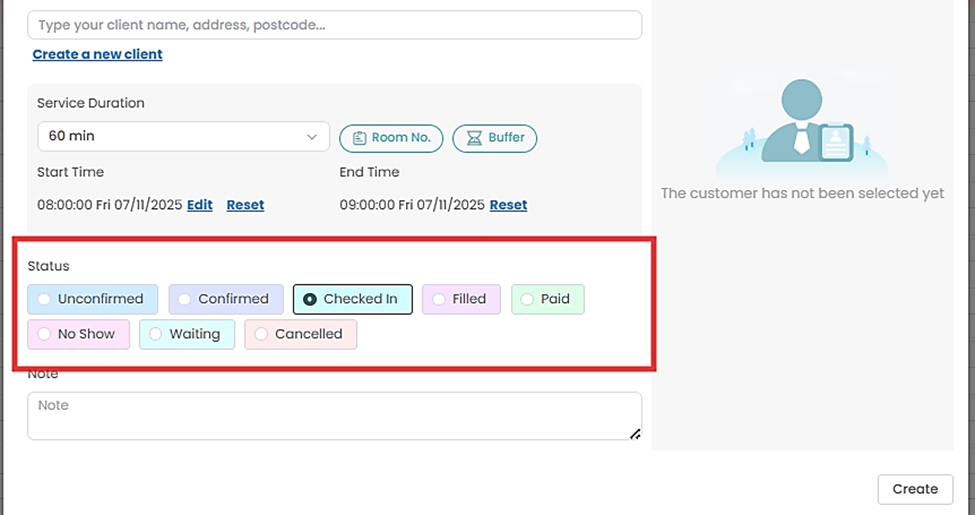Choose the Checked In status

[x=352, y=299]
